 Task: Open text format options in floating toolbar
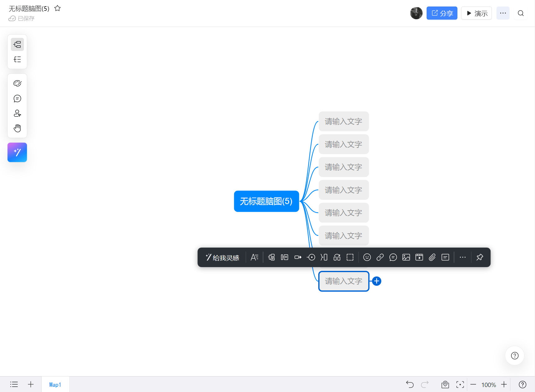click(x=254, y=257)
